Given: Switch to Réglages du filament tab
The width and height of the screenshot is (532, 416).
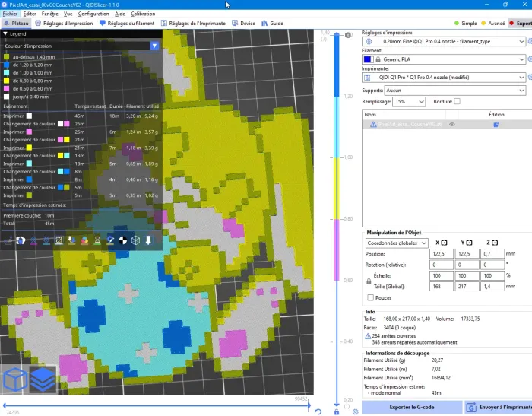Looking at the screenshot, I should tap(127, 23).
